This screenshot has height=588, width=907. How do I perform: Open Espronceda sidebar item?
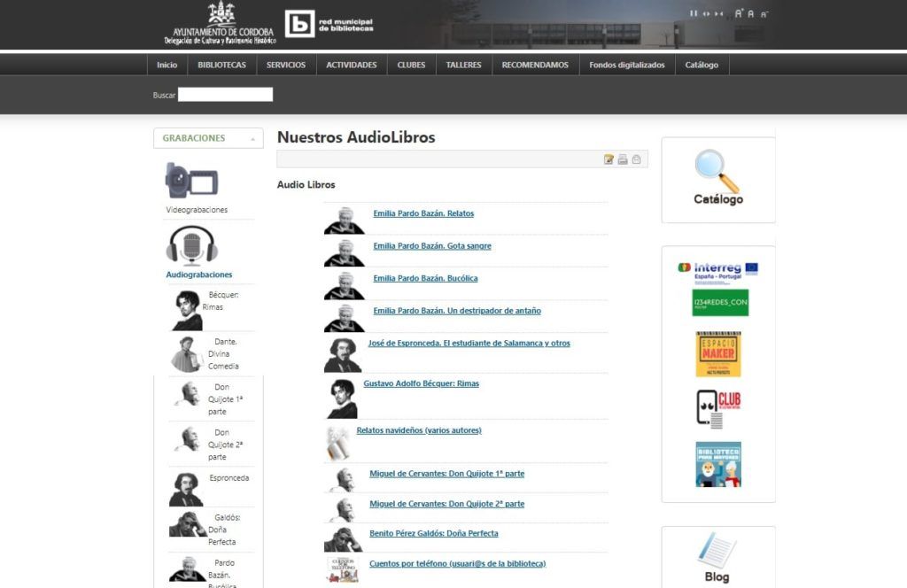coord(229,478)
